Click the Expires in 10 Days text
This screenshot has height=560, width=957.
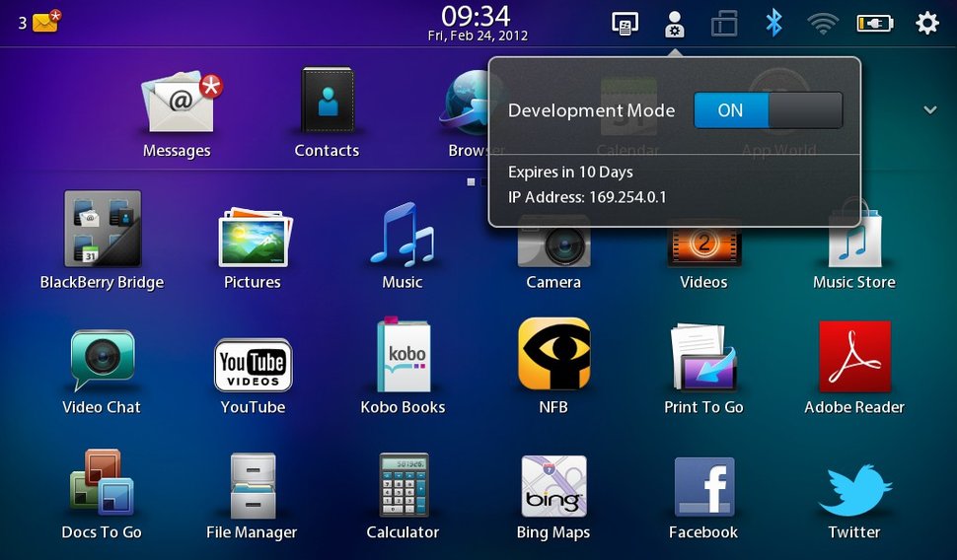(570, 172)
